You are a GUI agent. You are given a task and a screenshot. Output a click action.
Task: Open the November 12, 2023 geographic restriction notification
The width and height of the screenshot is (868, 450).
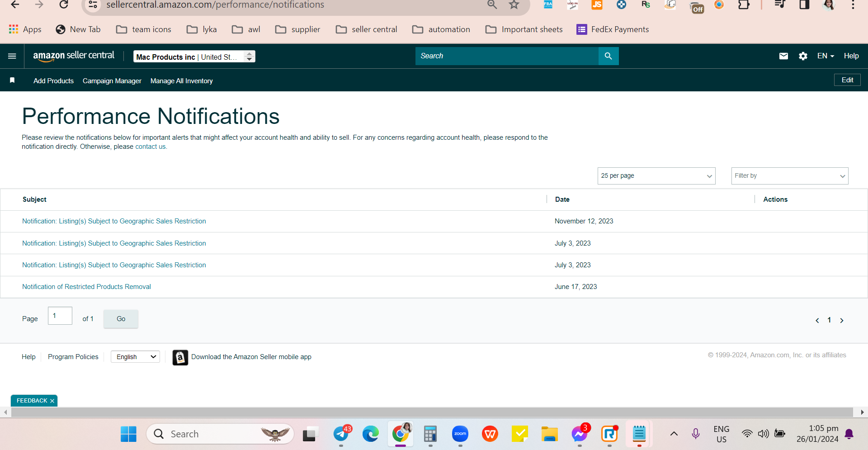(x=114, y=221)
